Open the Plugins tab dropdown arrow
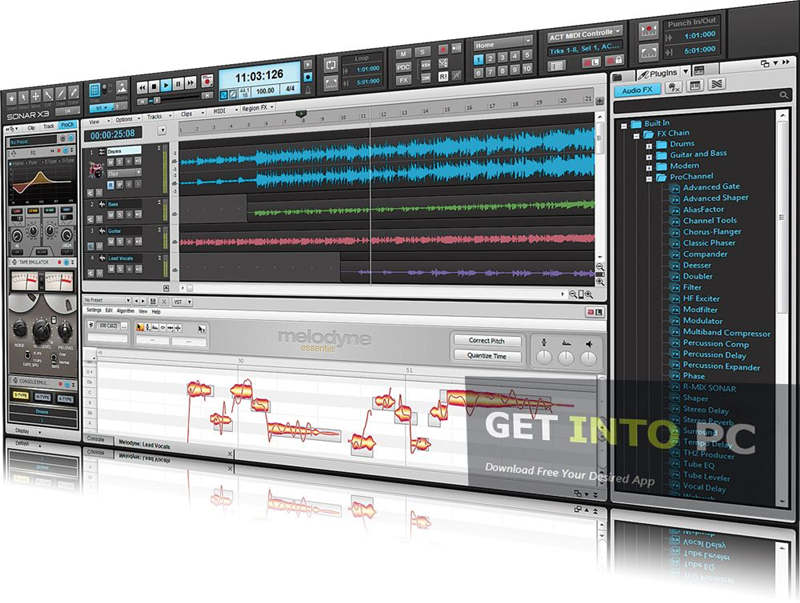Viewport: 800px width, 603px height. point(685,71)
